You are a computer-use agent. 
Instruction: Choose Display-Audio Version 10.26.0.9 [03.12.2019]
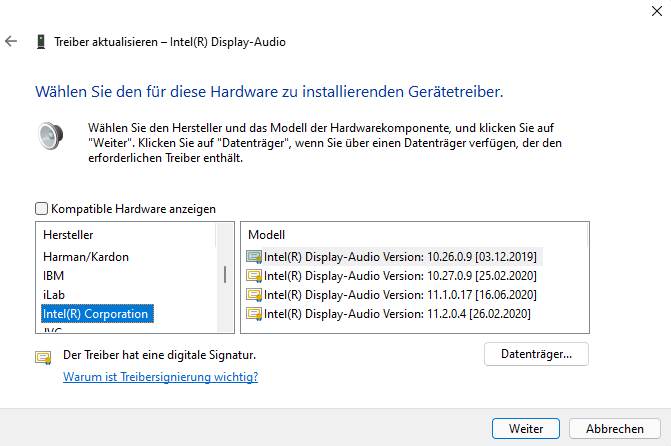400,257
